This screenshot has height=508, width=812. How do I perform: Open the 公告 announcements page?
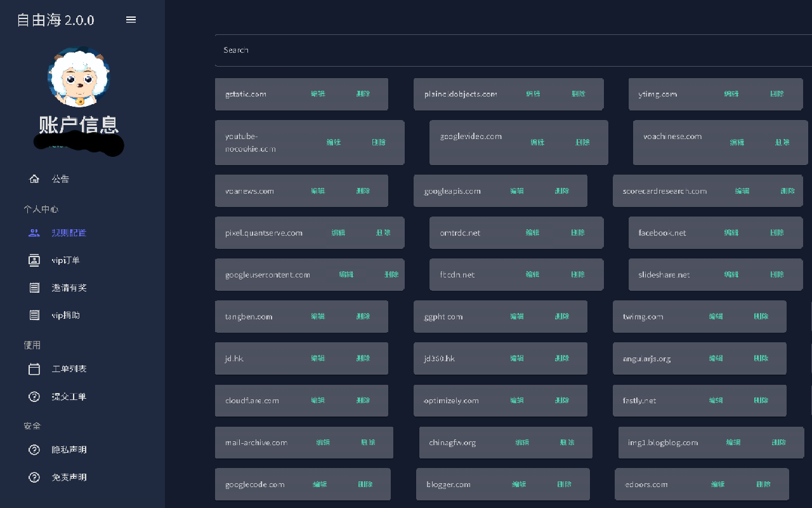click(61, 179)
